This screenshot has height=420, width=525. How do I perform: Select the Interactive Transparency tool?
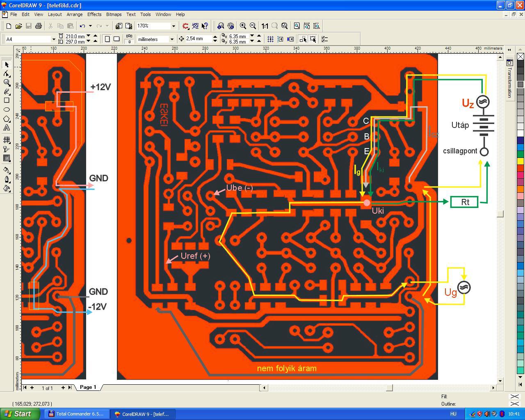[x=7, y=149]
